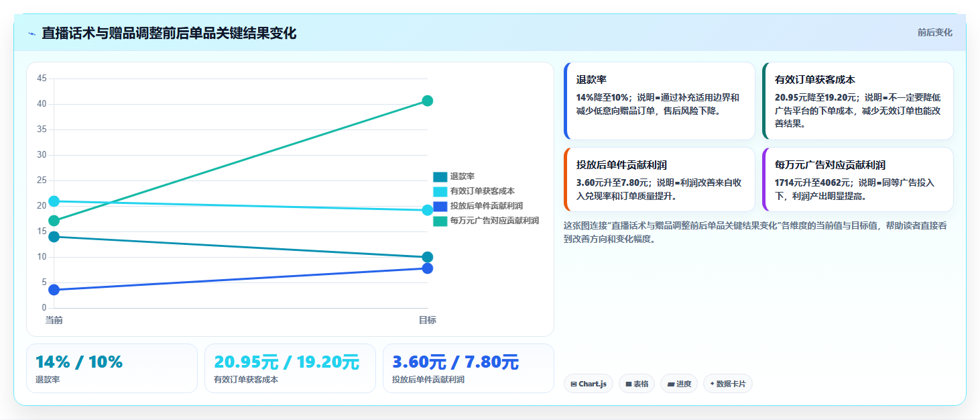Select the 每万元广告对应贡献利润 line's 目标 data point
The height and width of the screenshot is (420, 980).
[x=428, y=101]
